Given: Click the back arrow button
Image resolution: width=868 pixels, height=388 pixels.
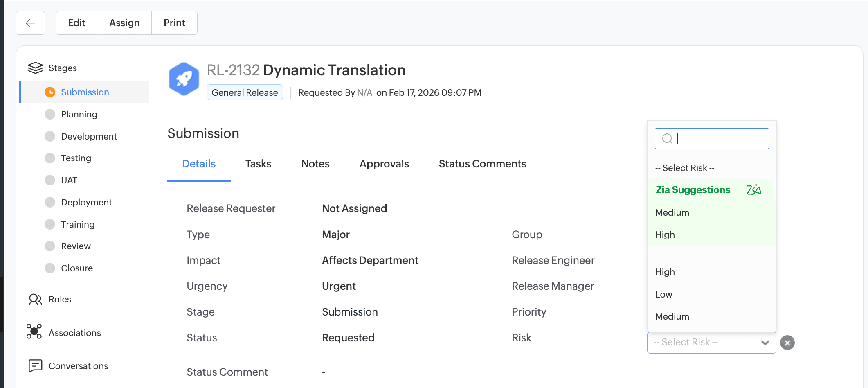Looking at the screenshot, I should point(30,23).
